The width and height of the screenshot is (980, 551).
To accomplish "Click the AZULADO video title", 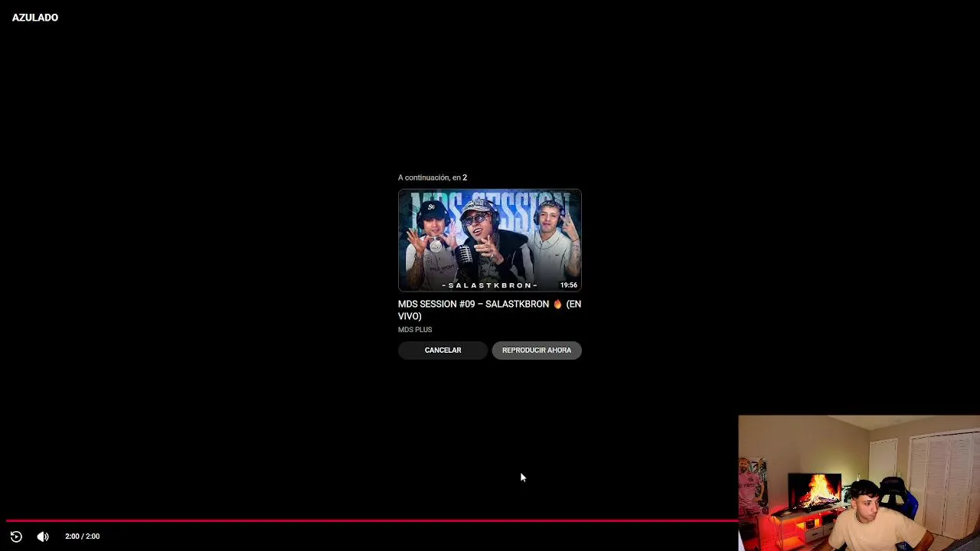I will 35,18.
